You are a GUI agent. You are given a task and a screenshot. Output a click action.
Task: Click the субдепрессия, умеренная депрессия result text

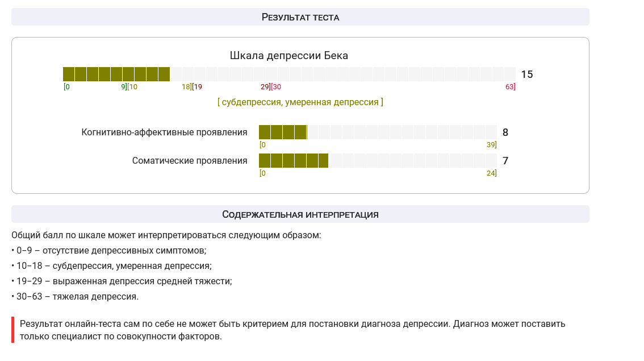(x=300, y=102)
